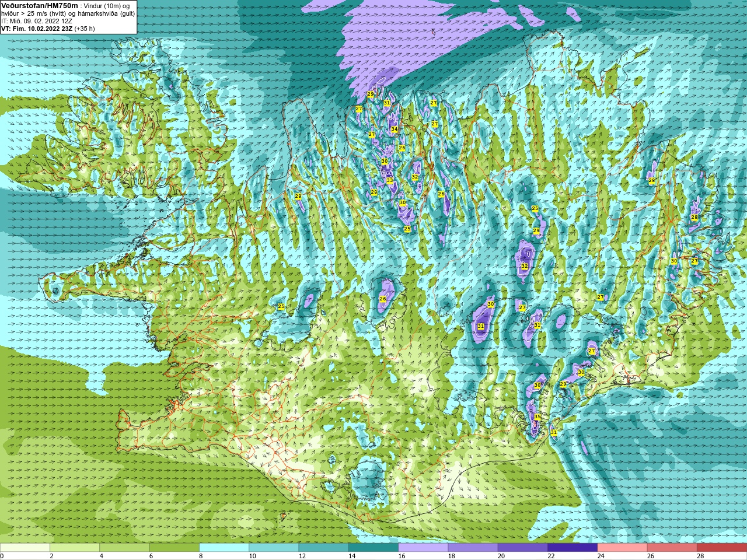Select the 8–10 m/s pale cyan legend swatch
Viewport: 747px width, 560px height.
[224, 548]
